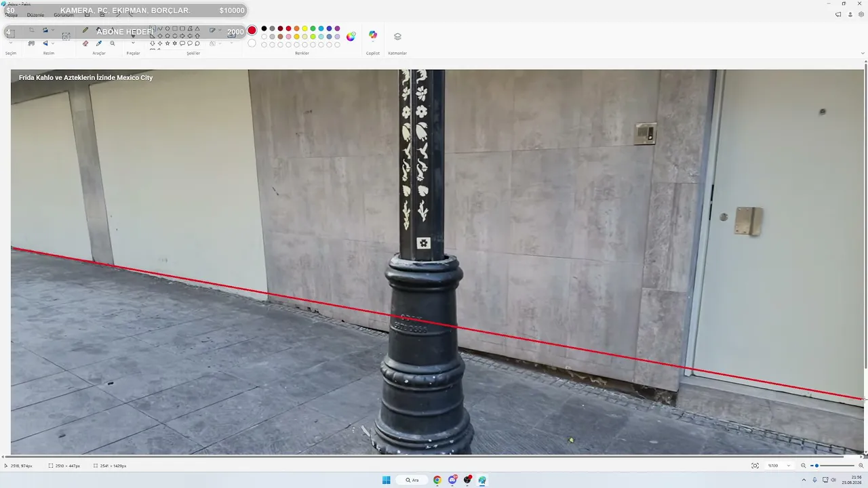Viewport: 868px width, 488px height.
Task: Click the fit-to-window icon in the status bar
Action: [755, 466]
